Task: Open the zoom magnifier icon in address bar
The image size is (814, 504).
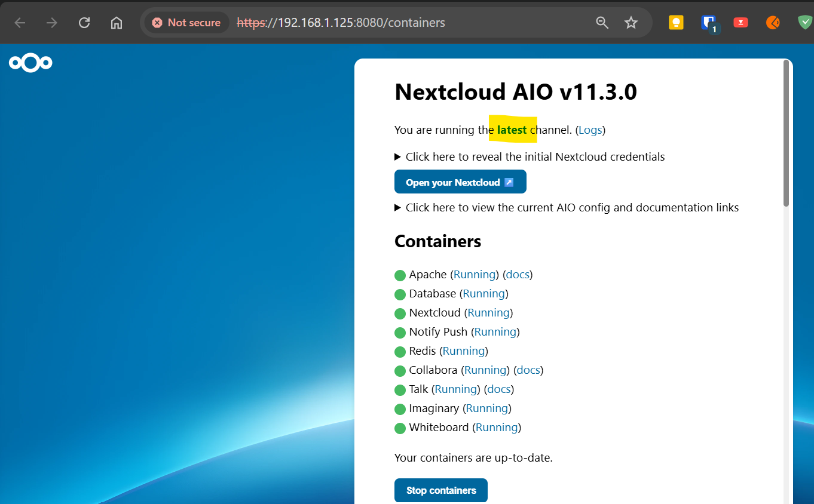Action: pyautogui.click(x=602, y=23)
